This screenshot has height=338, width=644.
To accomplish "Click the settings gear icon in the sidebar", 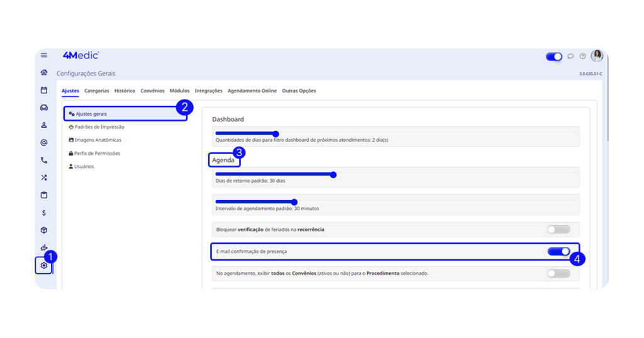I will click(44, 266).
